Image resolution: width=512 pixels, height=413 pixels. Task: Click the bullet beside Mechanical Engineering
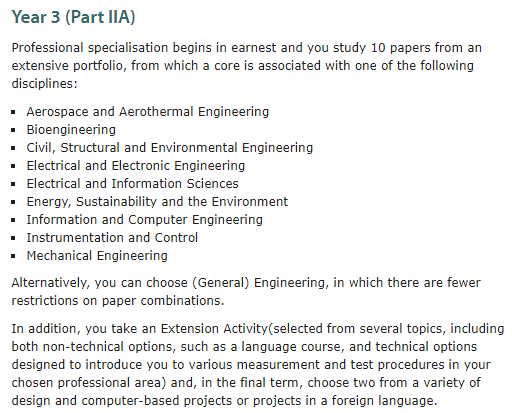pos(13,256)
